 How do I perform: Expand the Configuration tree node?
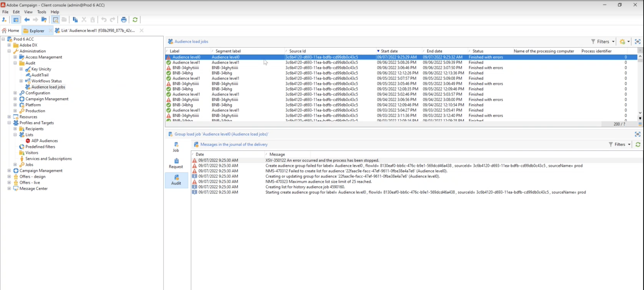point(15,93)
